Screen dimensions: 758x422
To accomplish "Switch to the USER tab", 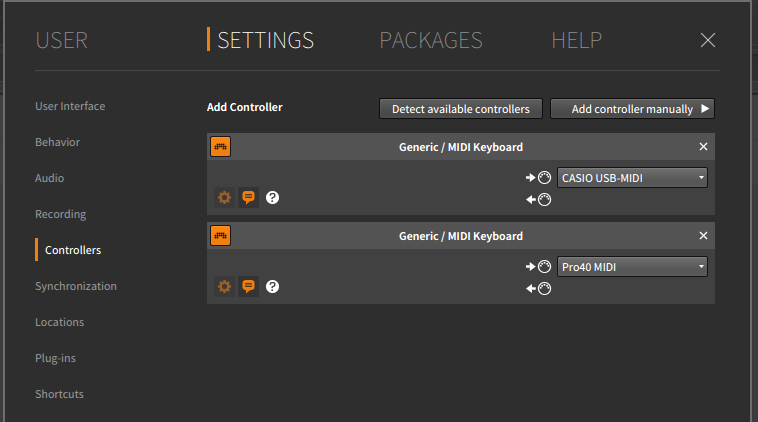I will pos(62,41).
